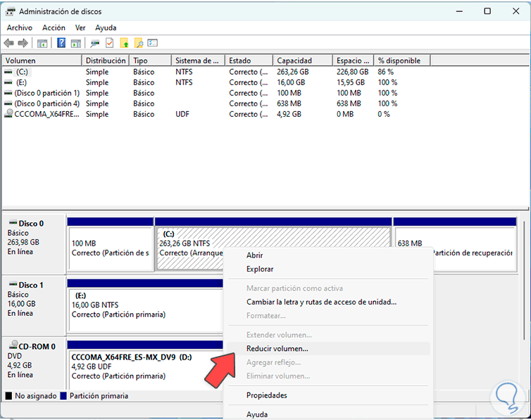531x420 pixels.
Task: Sort by the % disponible column header
Action: point(402,61)
